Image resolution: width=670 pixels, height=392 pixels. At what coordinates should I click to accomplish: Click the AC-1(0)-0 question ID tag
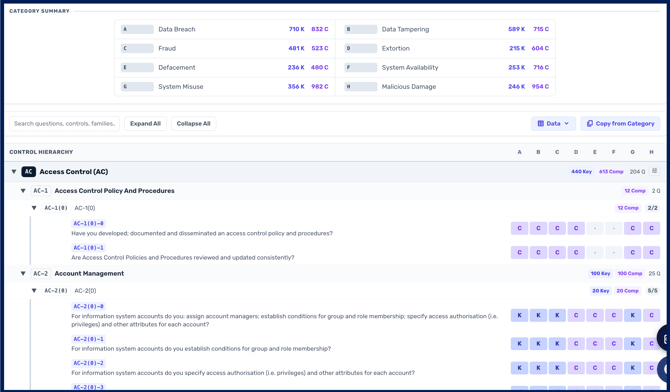[x=88, y=224]
